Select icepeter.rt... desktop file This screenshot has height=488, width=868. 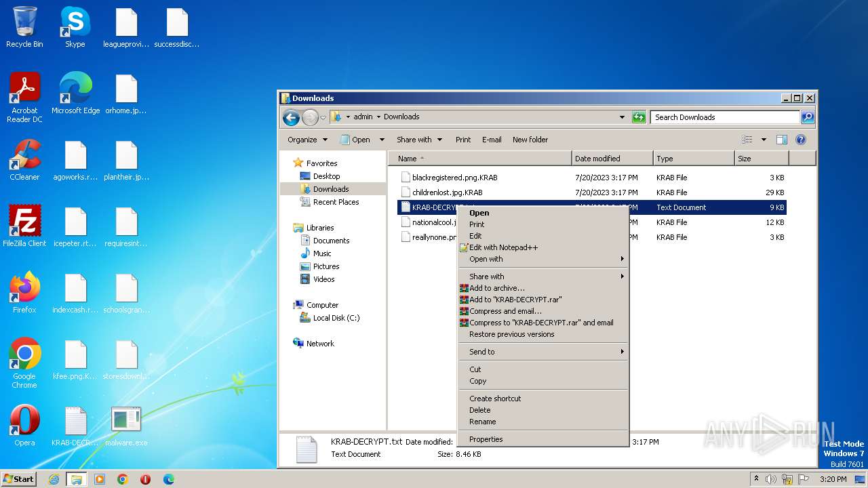pos(75,226)
